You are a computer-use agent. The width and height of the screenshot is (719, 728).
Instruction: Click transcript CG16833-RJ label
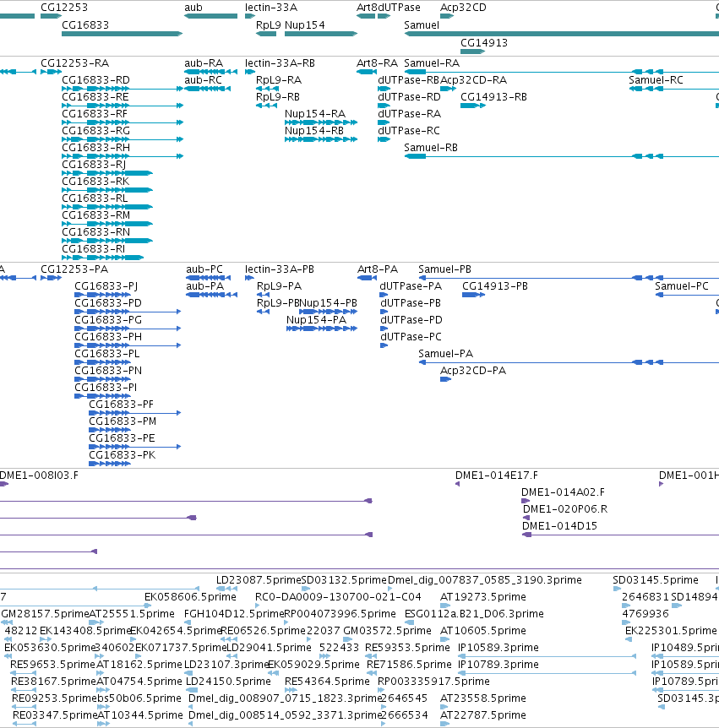pyautogui.click(x=94, y=165)
